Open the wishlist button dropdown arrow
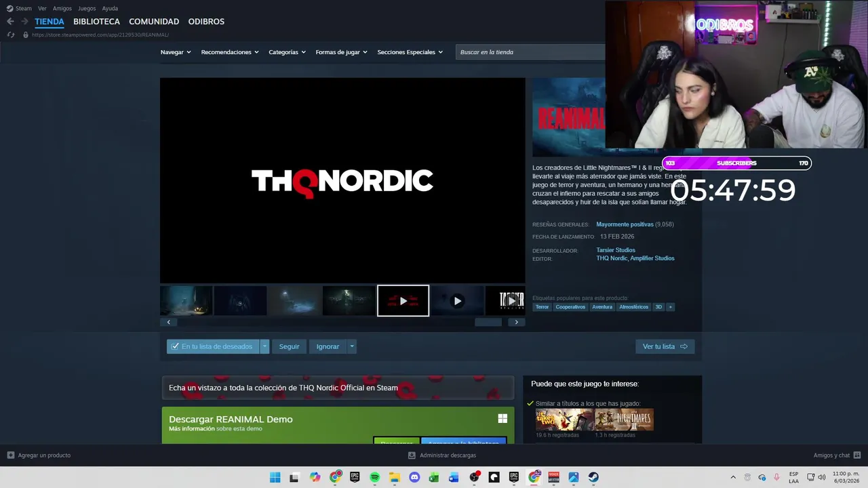Viewport: 868px width, 488px height. pyautogui.click(x=264, y=346)
